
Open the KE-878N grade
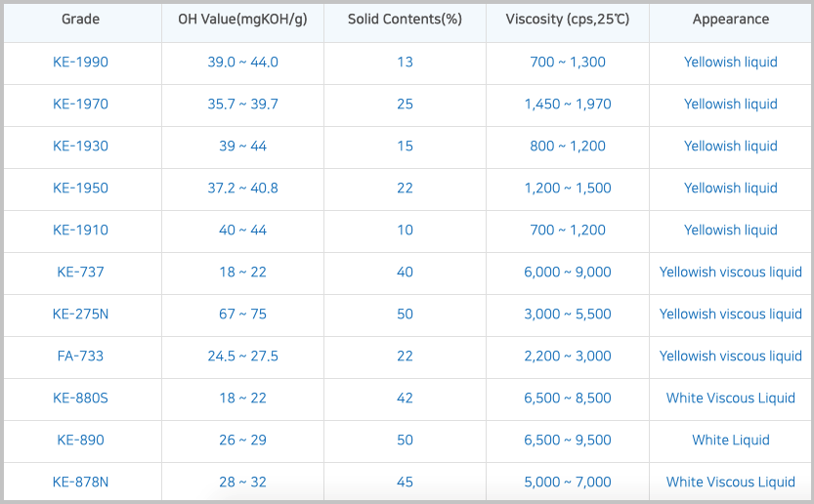pos(81,482)
